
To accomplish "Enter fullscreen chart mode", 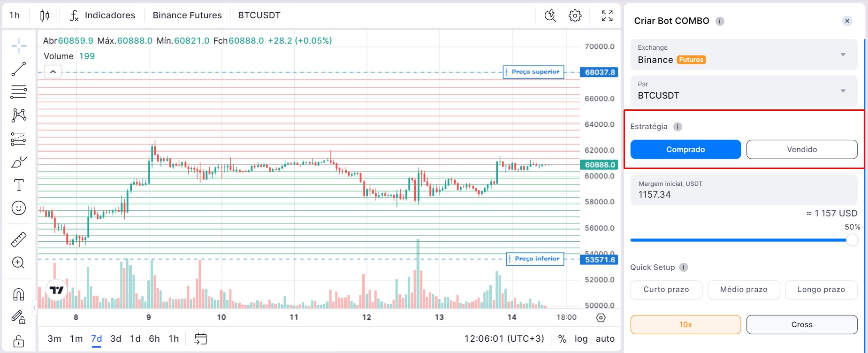I will pyautogui.click(x=607, y=15).
